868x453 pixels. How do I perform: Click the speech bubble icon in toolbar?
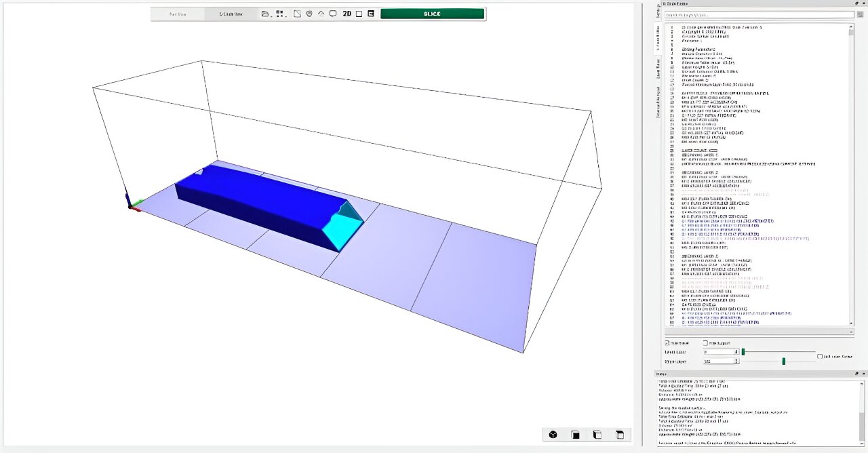coord(333,14)
